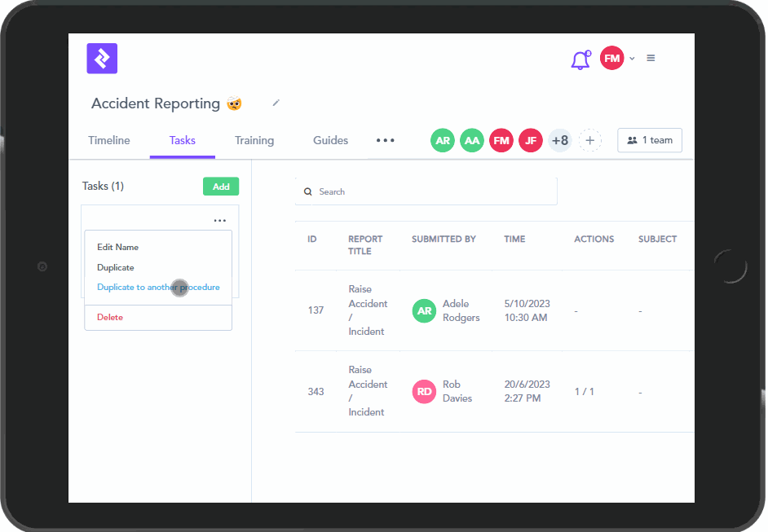Switch to the Timeline tab
Screen dimensions: 768x532
click(109, 140)
